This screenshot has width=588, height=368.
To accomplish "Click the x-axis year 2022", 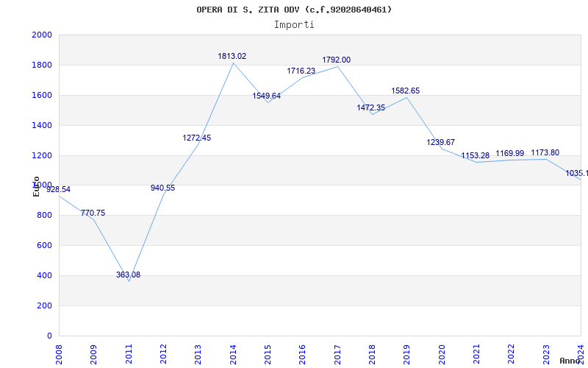I will tap(512, 355).
